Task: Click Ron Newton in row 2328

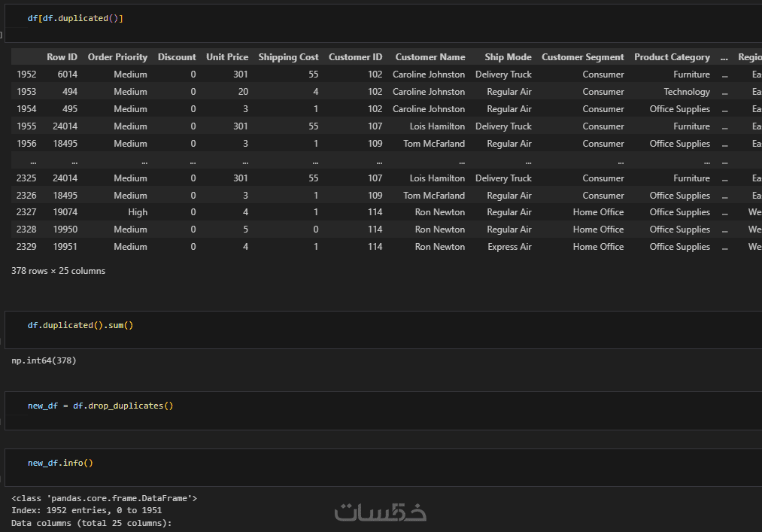Action: 440,229
